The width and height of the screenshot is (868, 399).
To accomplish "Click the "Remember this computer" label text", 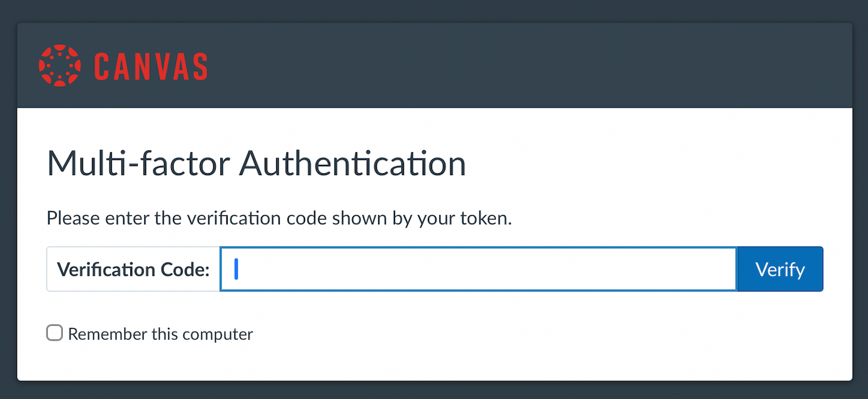I will 160,334.
